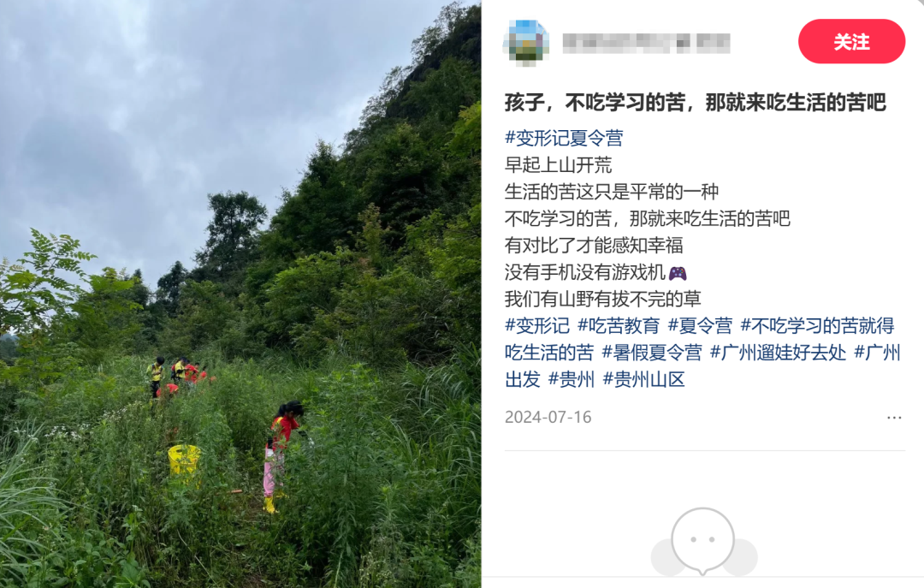Image resolution: width=924 pixels, height=588 pixels.
Task: Open the #广州遛娃好去处 hashtag
Action: 778,353
